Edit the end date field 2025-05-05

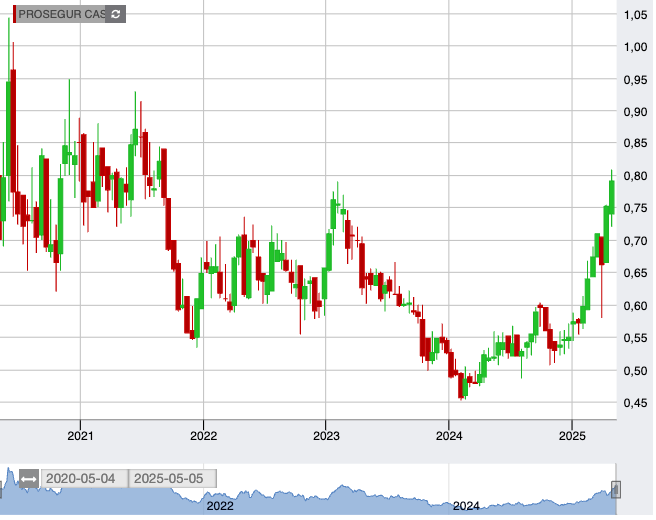[x=172, y=479]
